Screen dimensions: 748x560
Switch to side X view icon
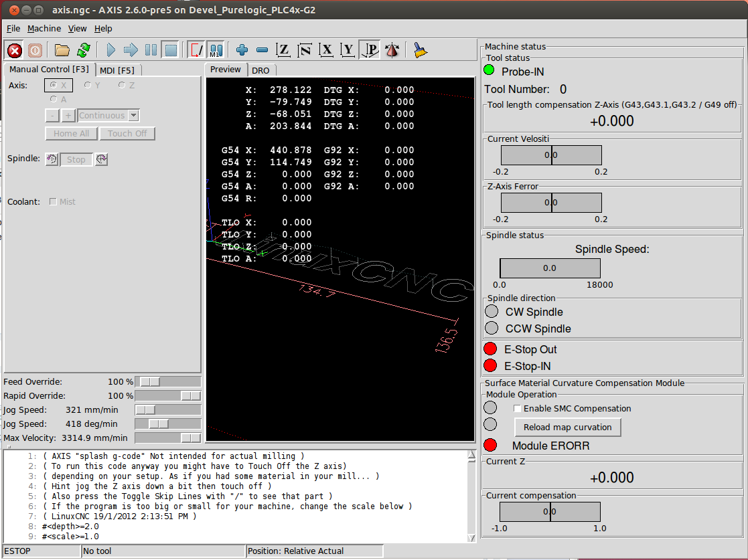pos(326,50)
